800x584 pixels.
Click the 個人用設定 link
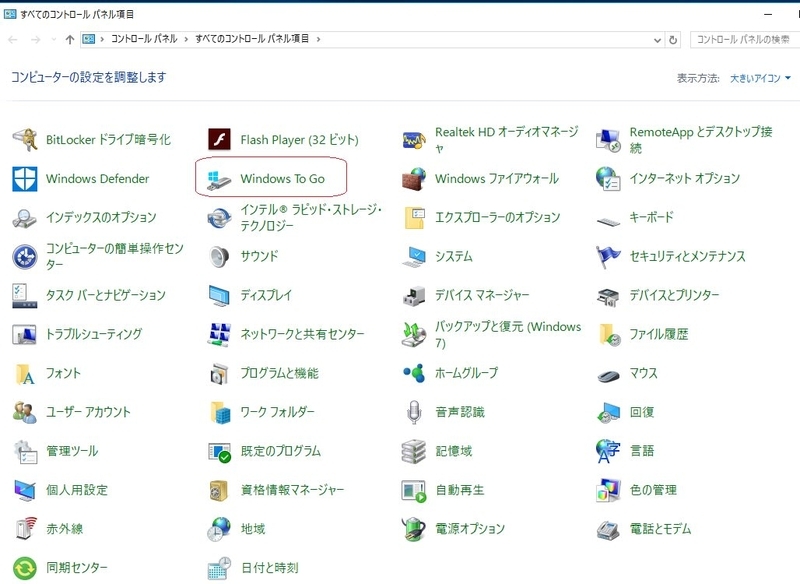pyautogui.click(x=77, y=490)
